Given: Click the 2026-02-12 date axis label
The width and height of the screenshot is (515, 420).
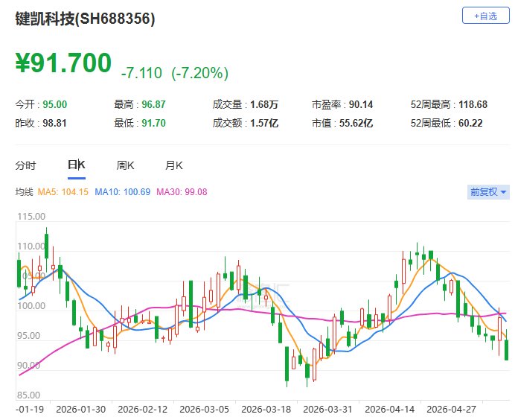Looking at the screenshot, I should pyautogui.click(x=143, y=410).
